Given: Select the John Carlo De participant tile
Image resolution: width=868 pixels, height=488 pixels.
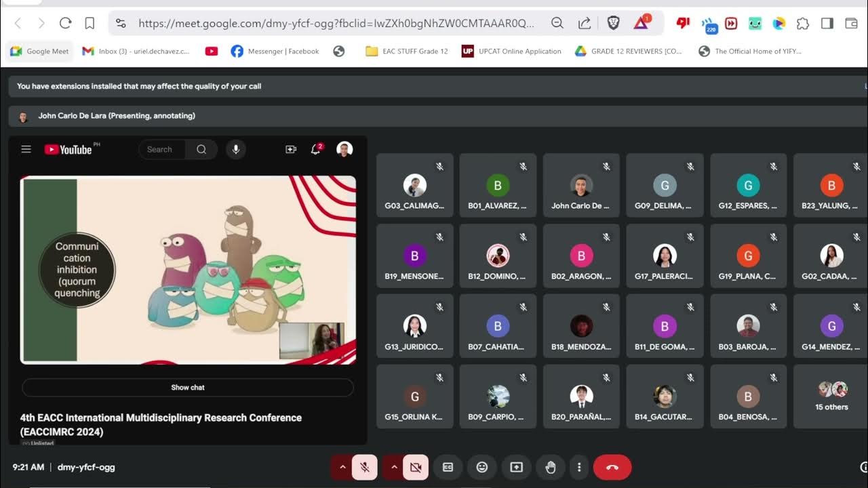Looking at the screenshot, I should click(x=581, y=185).
